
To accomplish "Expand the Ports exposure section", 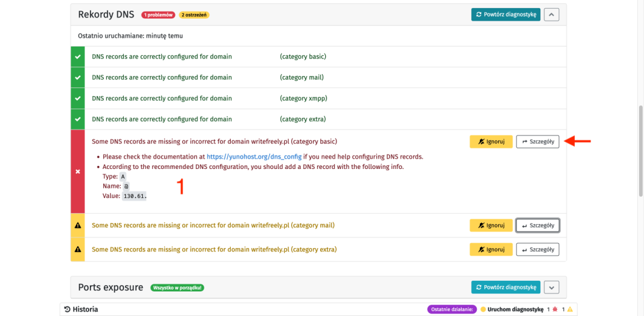I will click(551, 287).
